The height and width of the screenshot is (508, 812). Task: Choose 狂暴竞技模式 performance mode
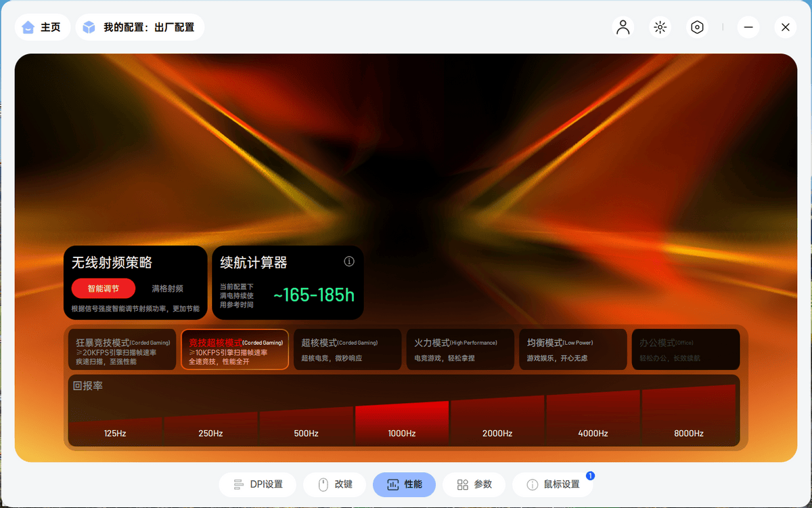click(x=122, y=350)
